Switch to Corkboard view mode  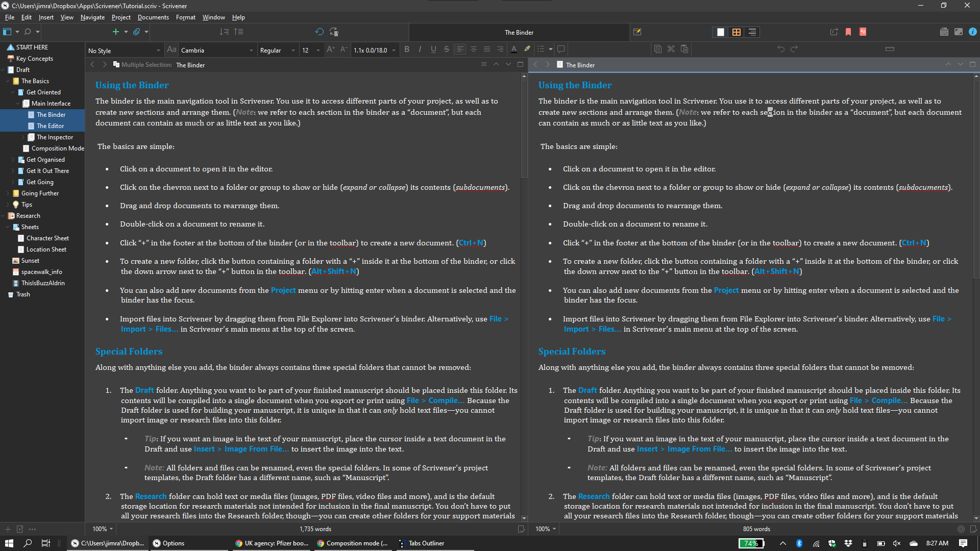click(x=737, y=32)
